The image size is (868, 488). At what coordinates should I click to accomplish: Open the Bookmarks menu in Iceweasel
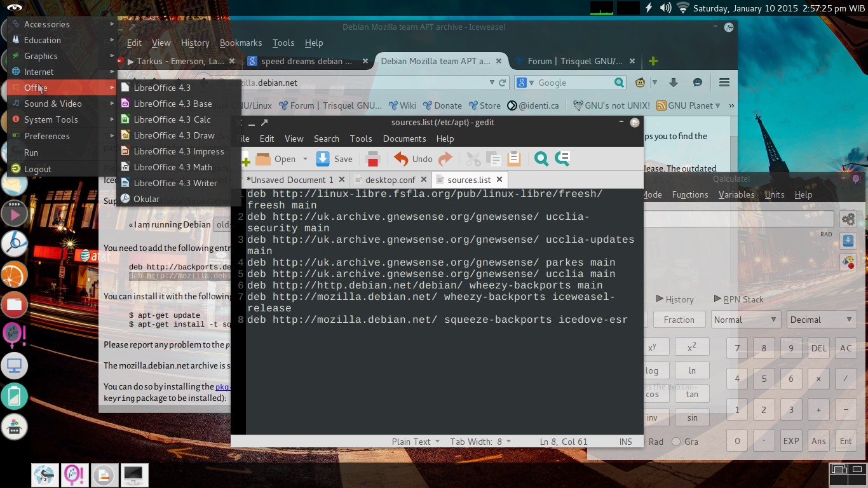tap(241, 43)
